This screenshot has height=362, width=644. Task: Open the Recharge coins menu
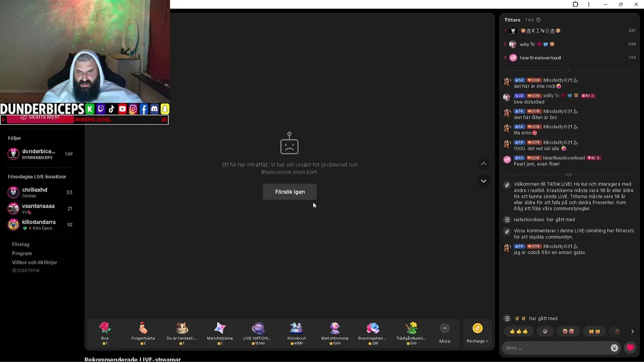pyautogui.click(x=477, y=333)
